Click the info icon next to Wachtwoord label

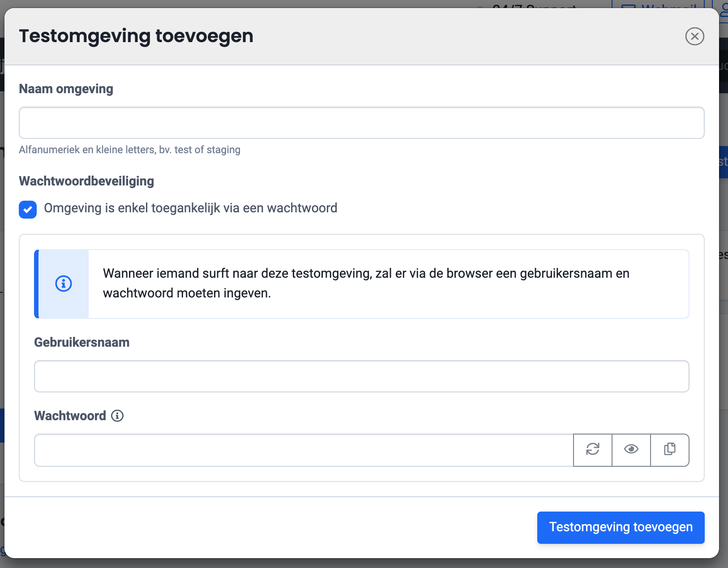click(x=117, y=416)
